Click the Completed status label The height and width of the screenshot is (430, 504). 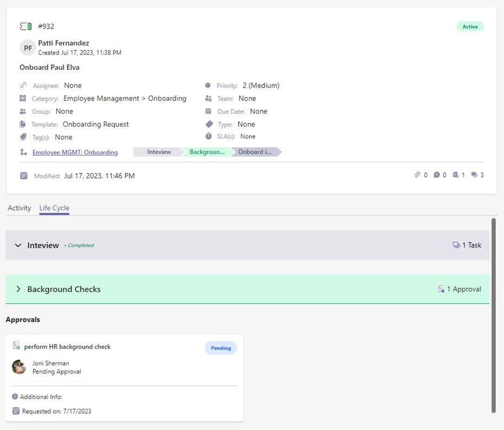point(81,245)
